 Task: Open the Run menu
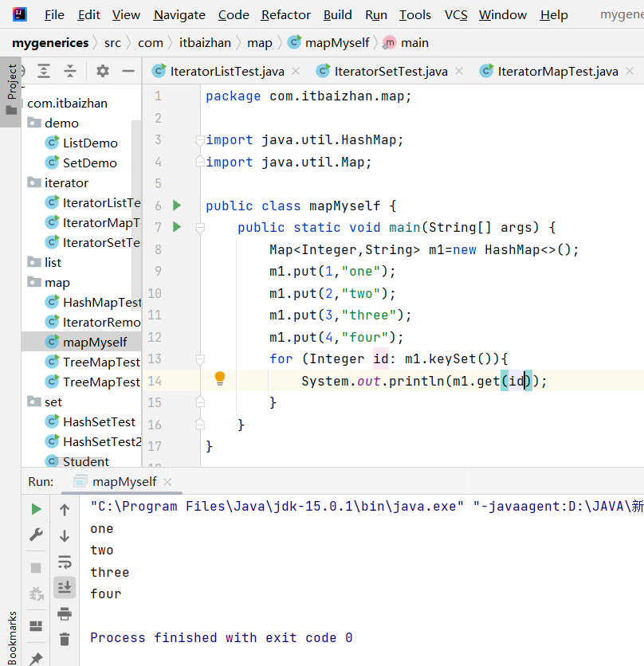[375, 15]
